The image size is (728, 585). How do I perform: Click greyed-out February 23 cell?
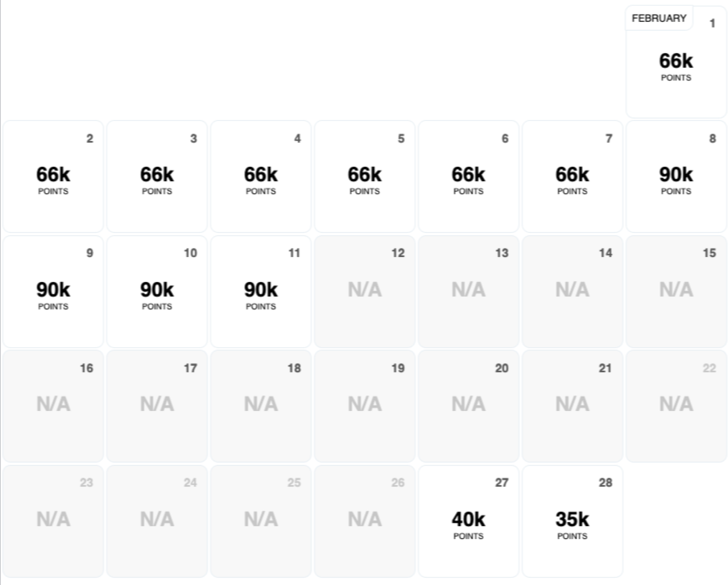click(53, 521)
